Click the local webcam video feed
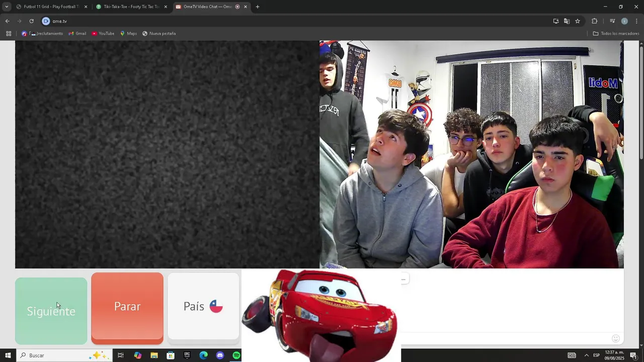Viewport: 644px width, 362px height. tap(471, 154)
